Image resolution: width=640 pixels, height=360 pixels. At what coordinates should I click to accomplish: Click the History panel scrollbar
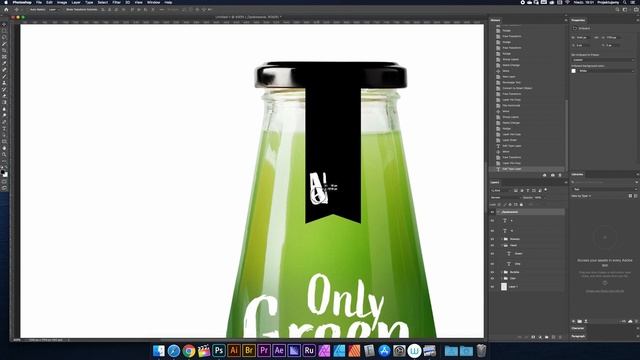click(567, 135)
